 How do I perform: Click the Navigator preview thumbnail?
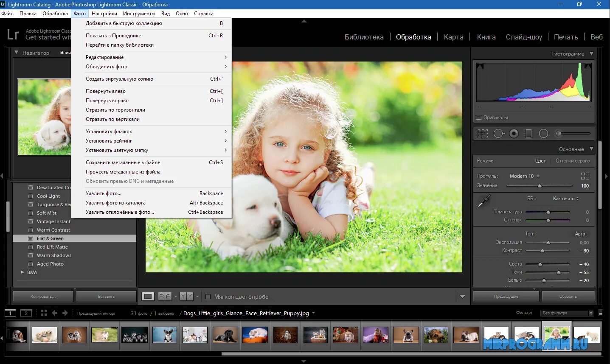(x=44, y=117)
